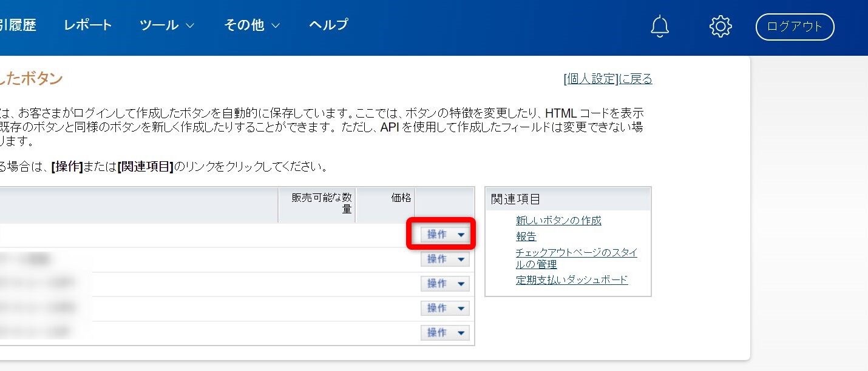Click the 販売可能な数量 column header
Screen dimensions: 868x371
click(321, 203)
